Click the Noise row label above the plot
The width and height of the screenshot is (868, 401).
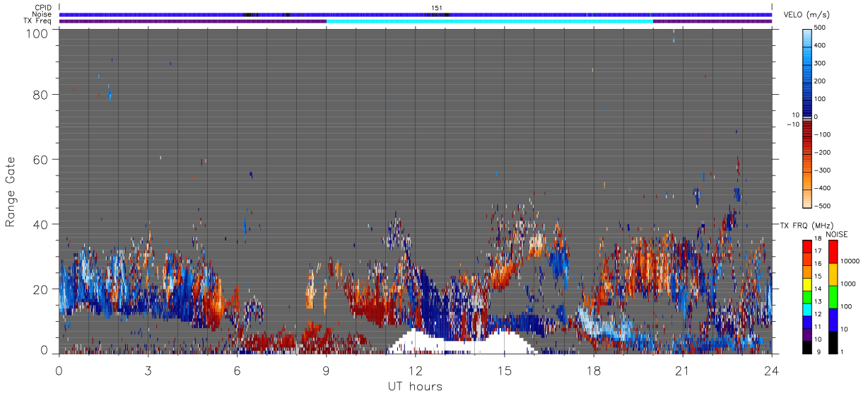point(43,14)
